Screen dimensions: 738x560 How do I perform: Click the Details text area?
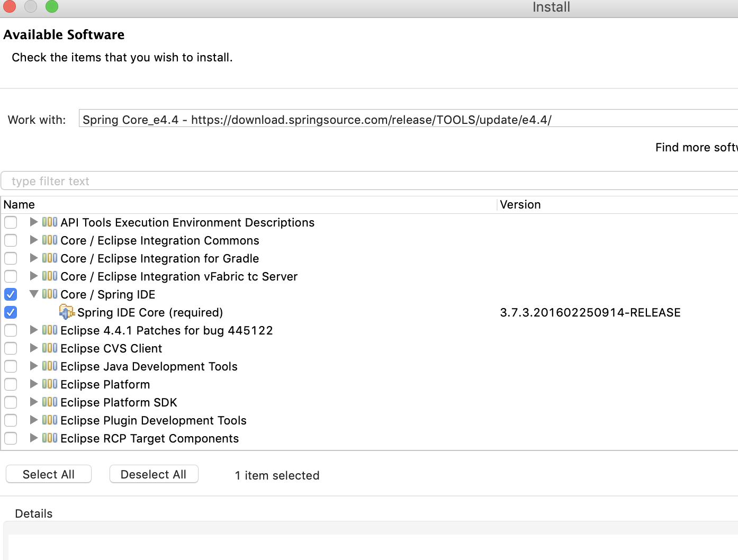[373, 547]
